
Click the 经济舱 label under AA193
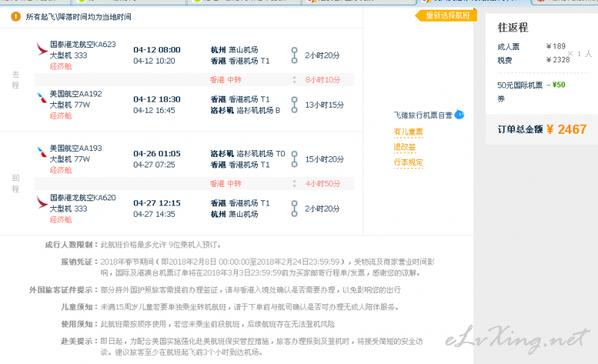click(x=61, y=170)
